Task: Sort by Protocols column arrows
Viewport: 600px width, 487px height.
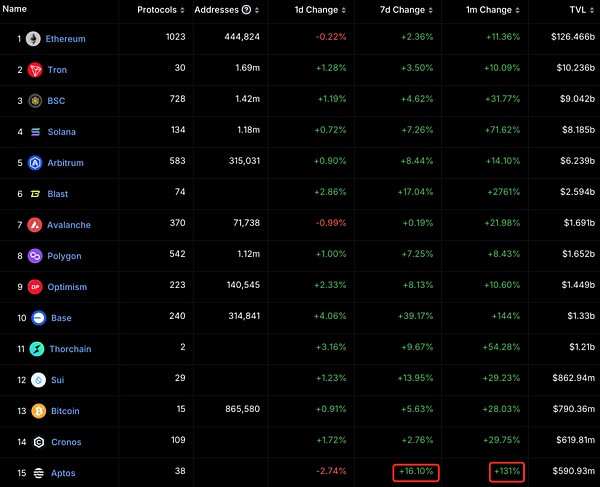Action: tap(182, 10)
